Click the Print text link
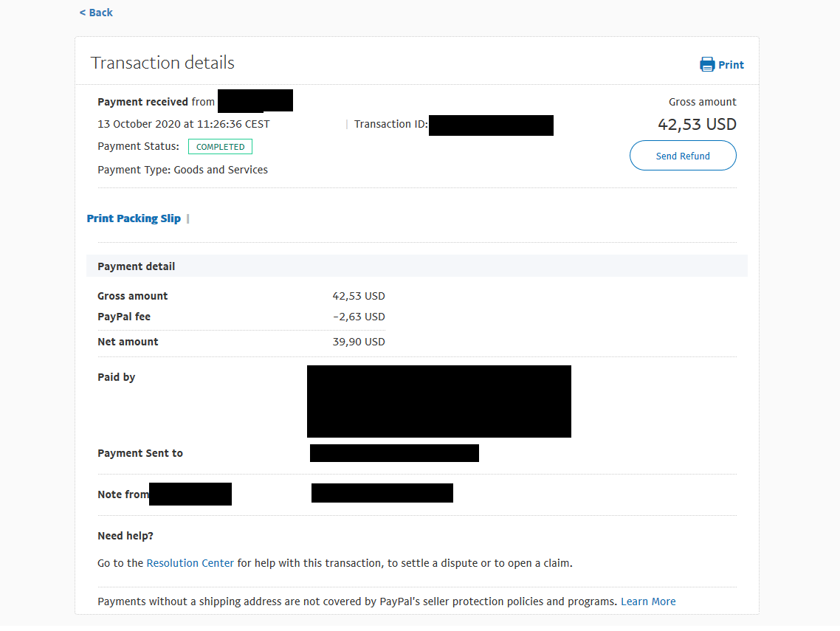 [x=731, y=65]
